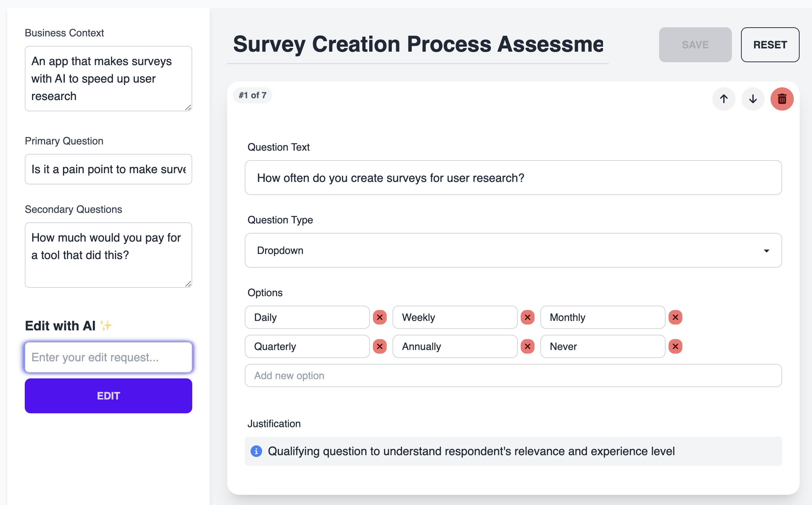Viewport: 812px width, 505px height.
Task: Click the purple EDIT button
Action: point(109,396)
